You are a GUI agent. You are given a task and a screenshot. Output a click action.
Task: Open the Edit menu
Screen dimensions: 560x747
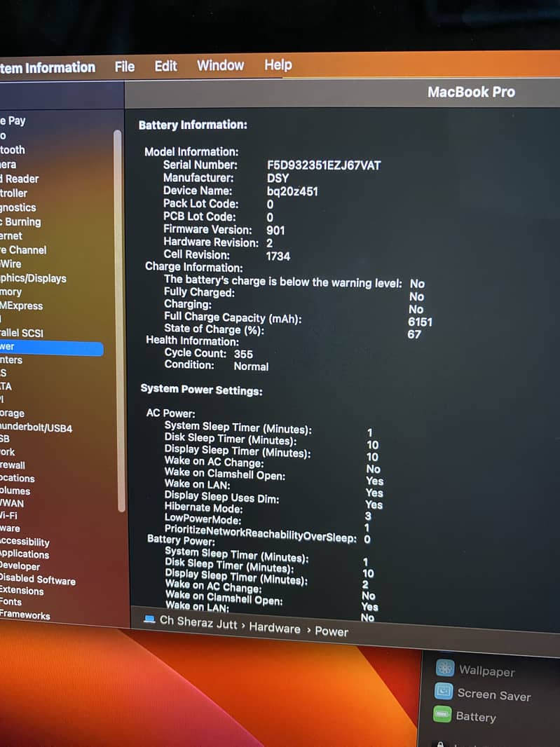click(x=165, y=66)
